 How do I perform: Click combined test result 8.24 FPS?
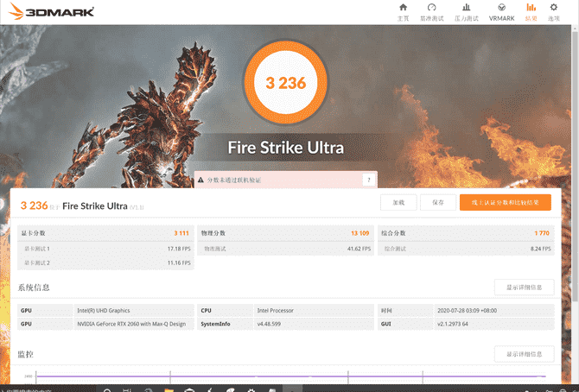(540, 249)
